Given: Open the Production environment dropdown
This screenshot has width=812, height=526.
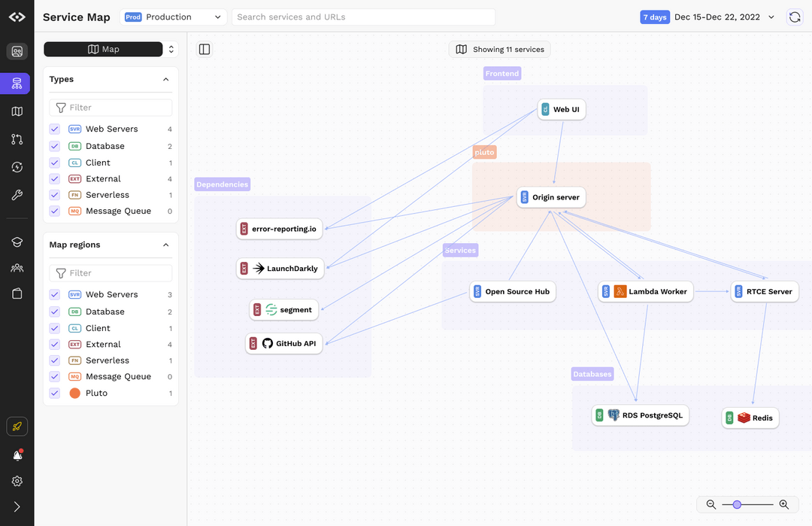Looking at the screenshot, I should click(x=173, y=17).
